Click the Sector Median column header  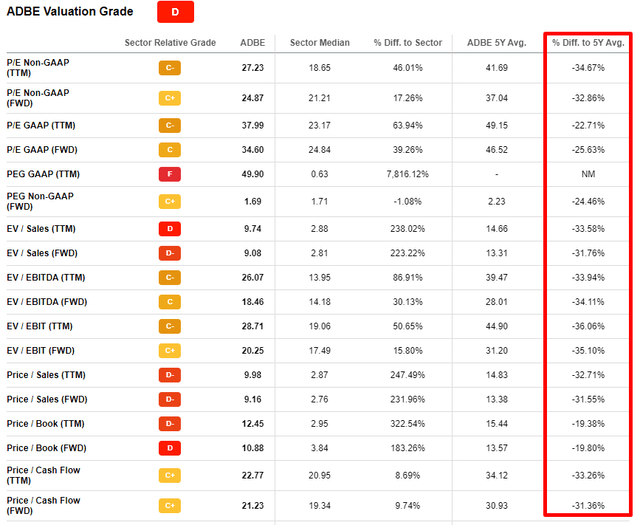pyautogui.click(x=320, y=43)
